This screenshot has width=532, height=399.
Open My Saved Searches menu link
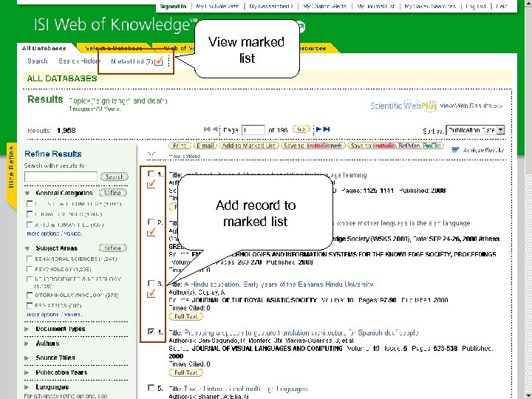pos(430,6)
